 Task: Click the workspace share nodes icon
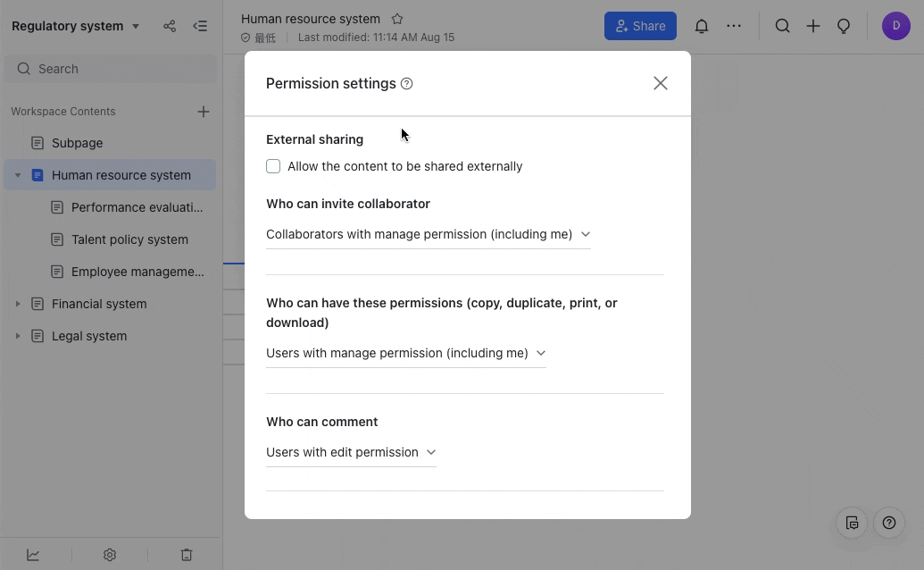[x=170, y=26]
